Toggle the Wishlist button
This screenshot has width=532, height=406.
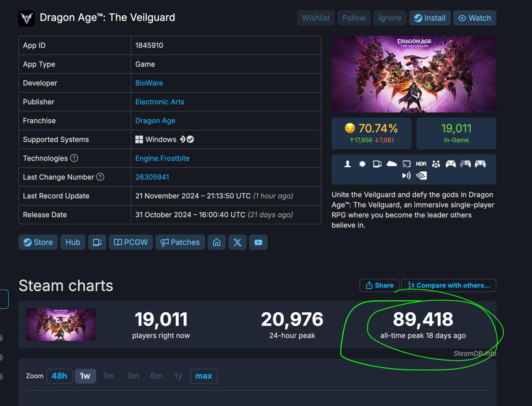(x=315, y=18)
